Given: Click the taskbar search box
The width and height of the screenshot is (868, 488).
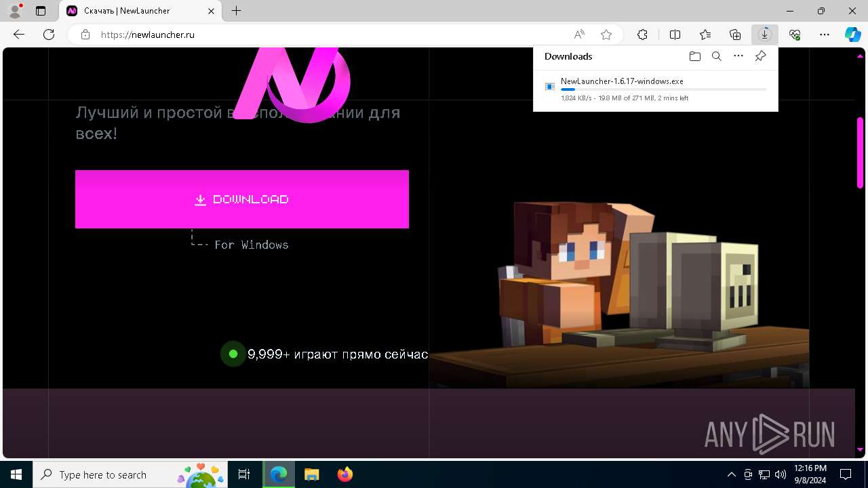Looking at the screenshot, I should [x=131, y=474].
